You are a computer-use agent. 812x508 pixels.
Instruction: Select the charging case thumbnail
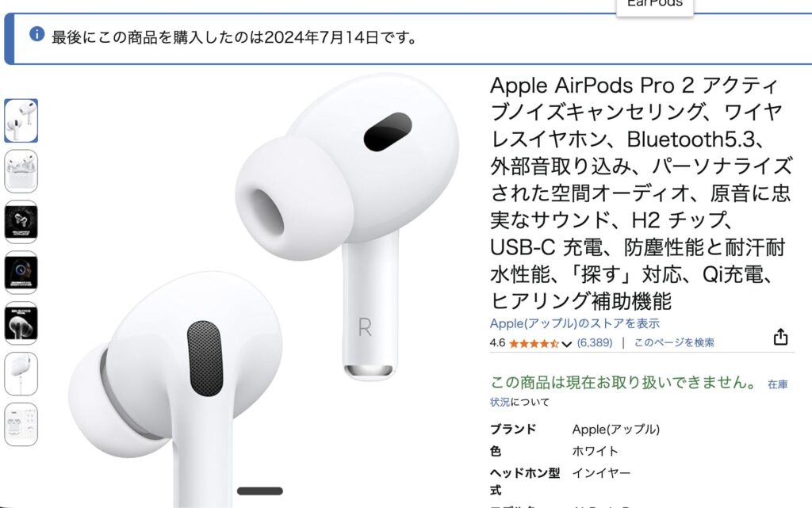tap(21, 171)
